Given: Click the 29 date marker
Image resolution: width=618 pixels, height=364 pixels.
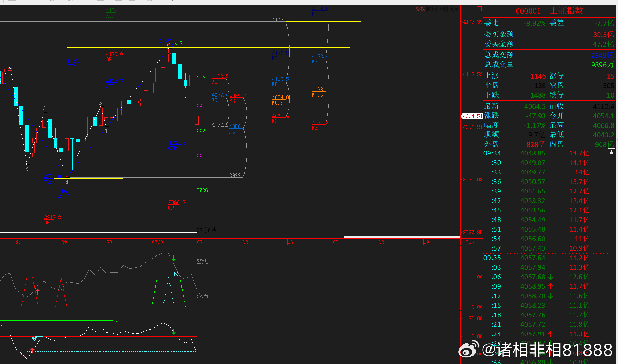Looking at the screenshot, I should [x=64, y=242].
